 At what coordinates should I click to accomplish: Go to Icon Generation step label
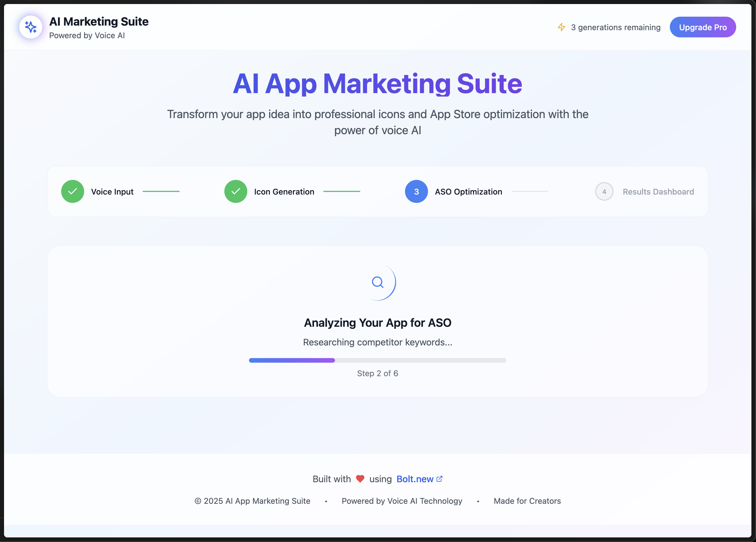(x=284, y=192)
